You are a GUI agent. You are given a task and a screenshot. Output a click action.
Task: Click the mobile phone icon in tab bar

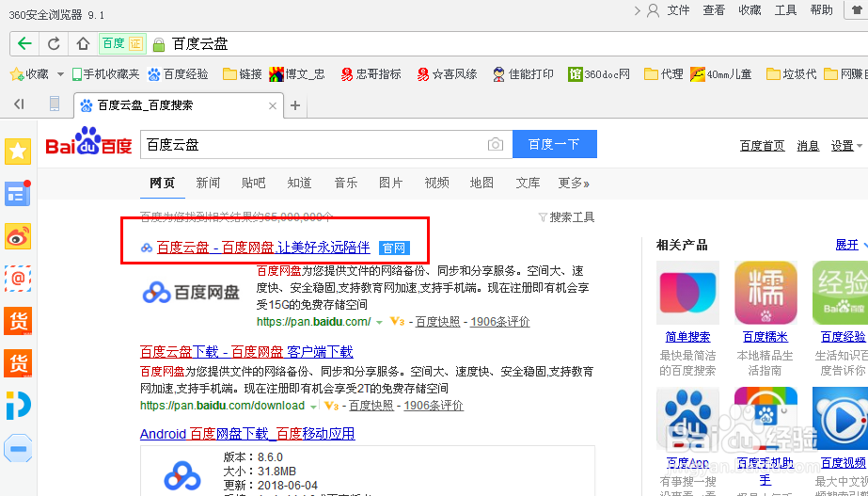(55, 104)
